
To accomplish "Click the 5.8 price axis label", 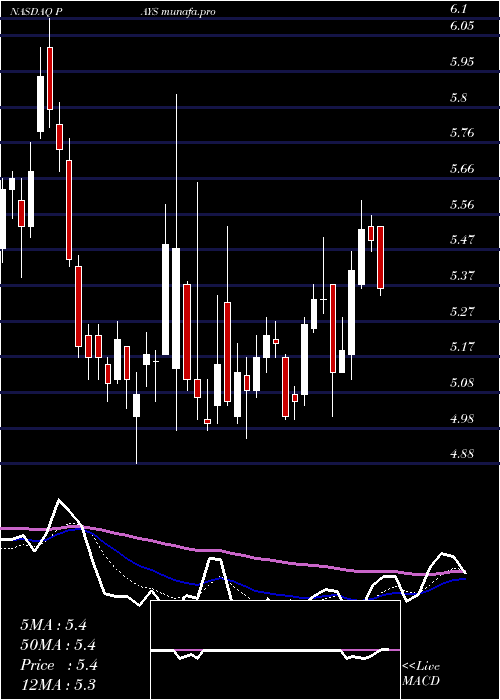I will coord(461,97).
